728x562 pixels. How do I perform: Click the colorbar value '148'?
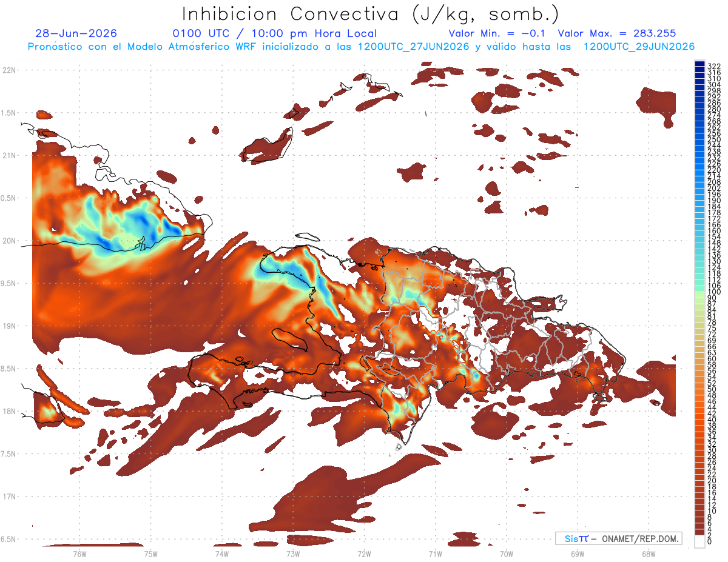tap(713, 243)
